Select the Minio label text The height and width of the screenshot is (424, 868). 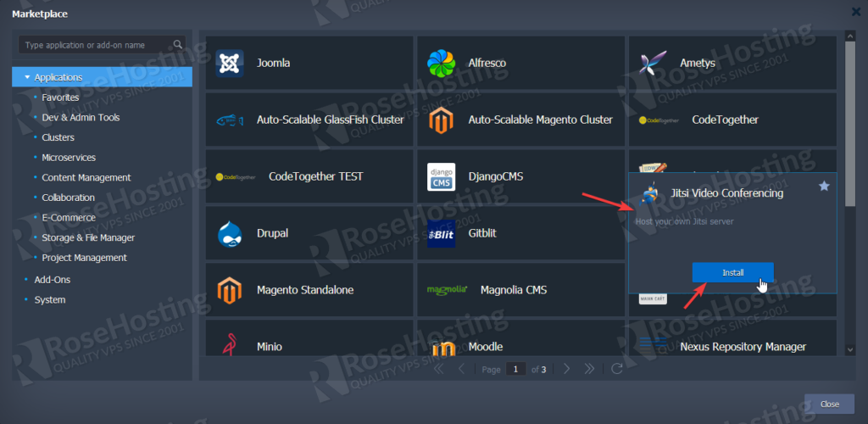pos(270,347)
